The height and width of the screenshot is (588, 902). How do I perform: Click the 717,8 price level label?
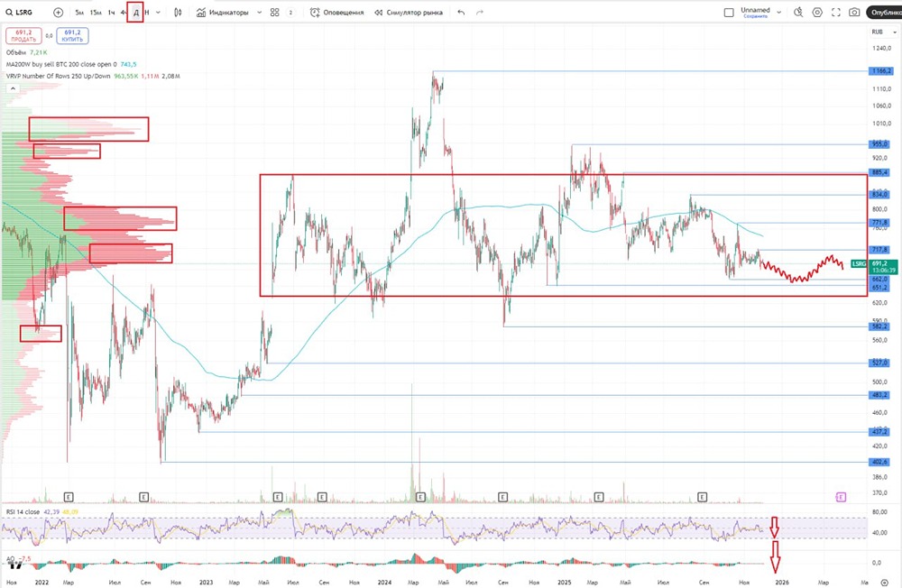(880, 250)
